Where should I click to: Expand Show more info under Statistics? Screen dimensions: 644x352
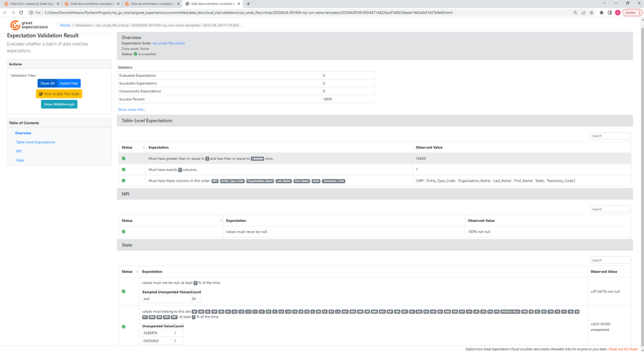point(131,110)
